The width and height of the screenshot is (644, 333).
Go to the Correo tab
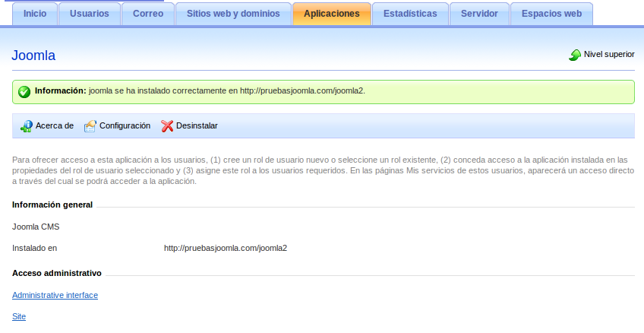click(x=148, y=14)
